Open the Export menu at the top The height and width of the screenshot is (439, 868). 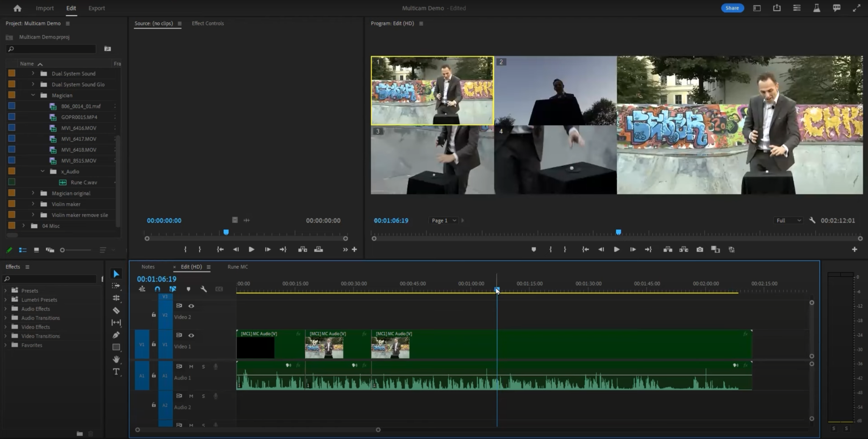click(x=97, y=8)
